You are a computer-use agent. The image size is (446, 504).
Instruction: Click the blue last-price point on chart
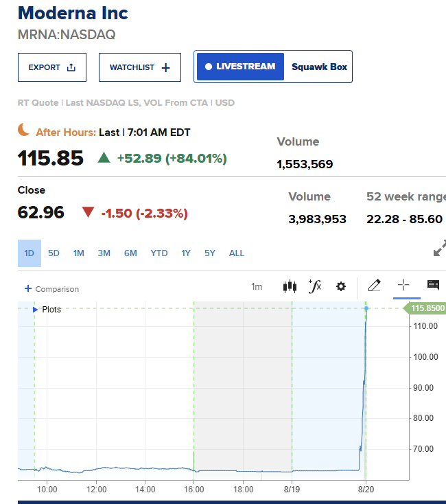(x=366, y=308)
